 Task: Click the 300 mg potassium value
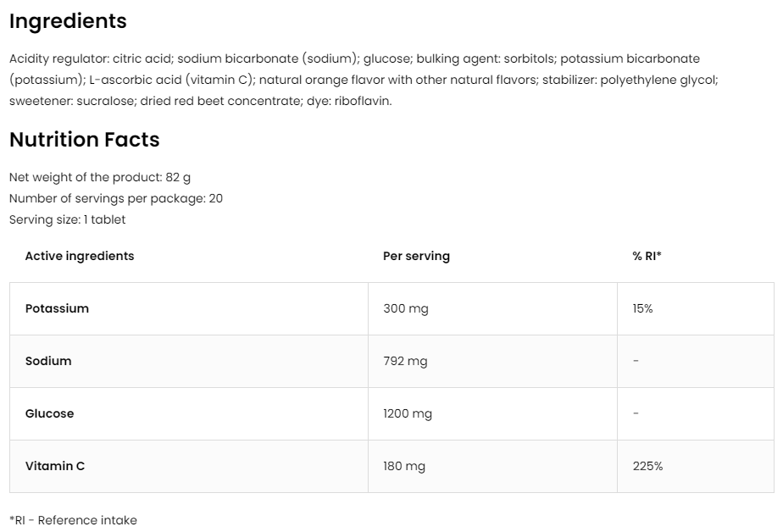click(406, 308)
